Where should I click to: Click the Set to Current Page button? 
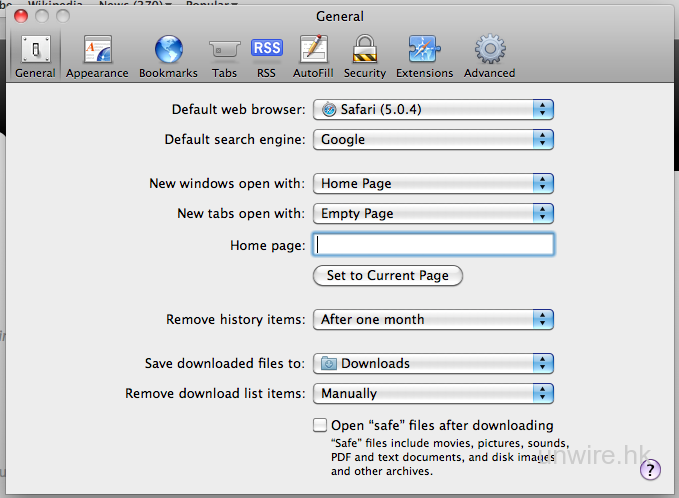[388, 276]
